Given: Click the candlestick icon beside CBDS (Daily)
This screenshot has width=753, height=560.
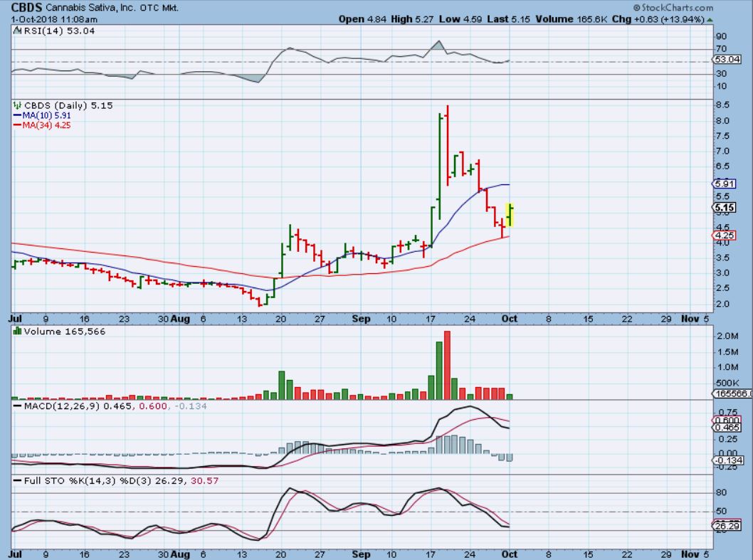Looking at the screenshot, I should [x=17, y=105].
